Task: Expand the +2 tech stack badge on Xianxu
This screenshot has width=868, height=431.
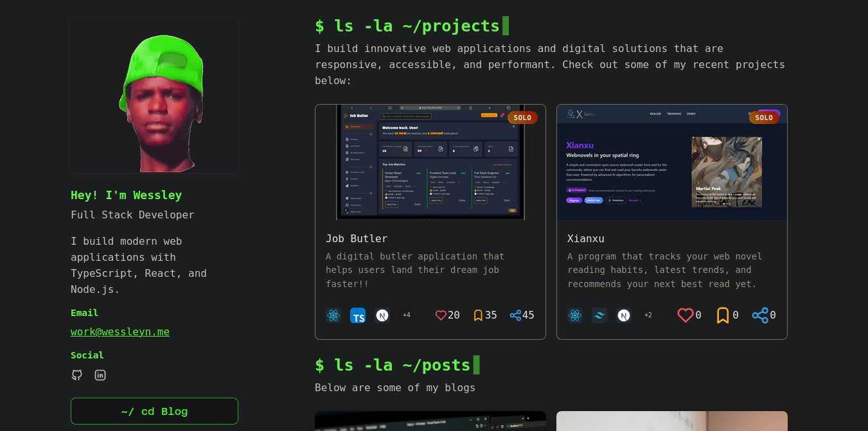Action: [x=648, y=315]
